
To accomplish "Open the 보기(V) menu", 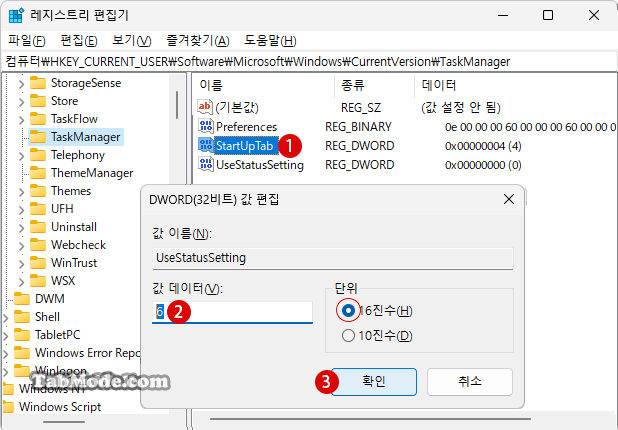I will [x=132, y=40].
